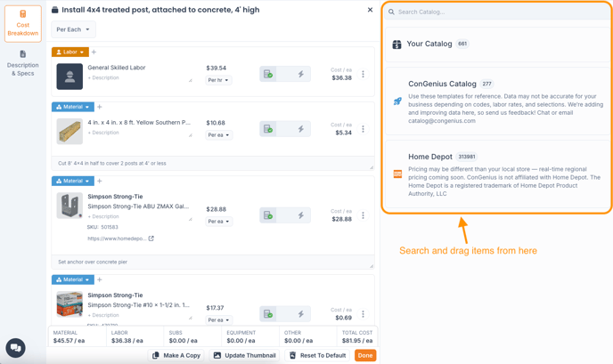Click the search magnifier icon

point(391,12)
